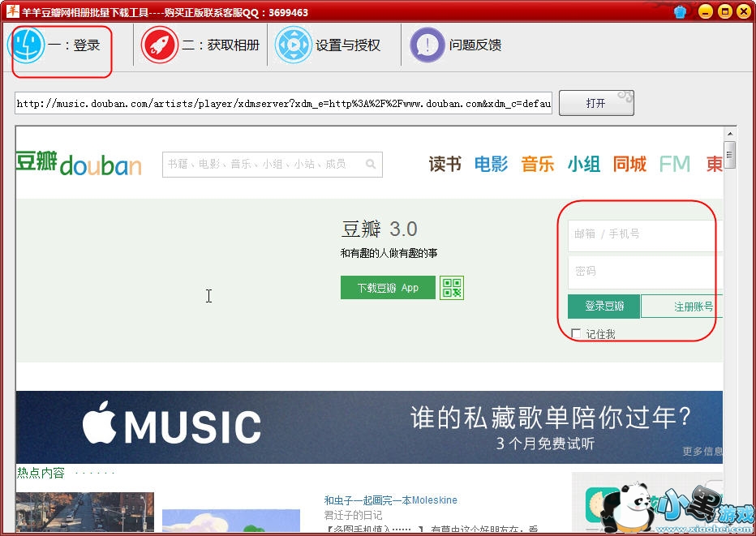Select the 二：获取相册 step label
756x536 pixels.
pos(221,45)
